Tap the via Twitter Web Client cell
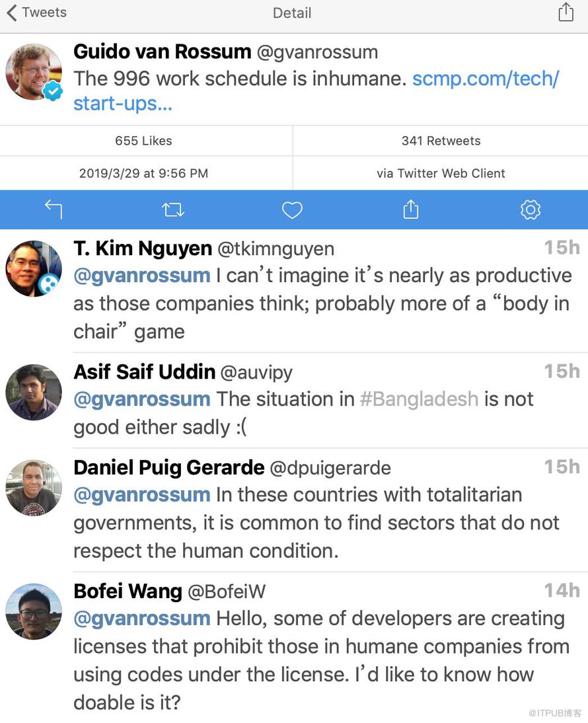Image resolution: width=588 pixels, height=723 pixels. (441, 173)
